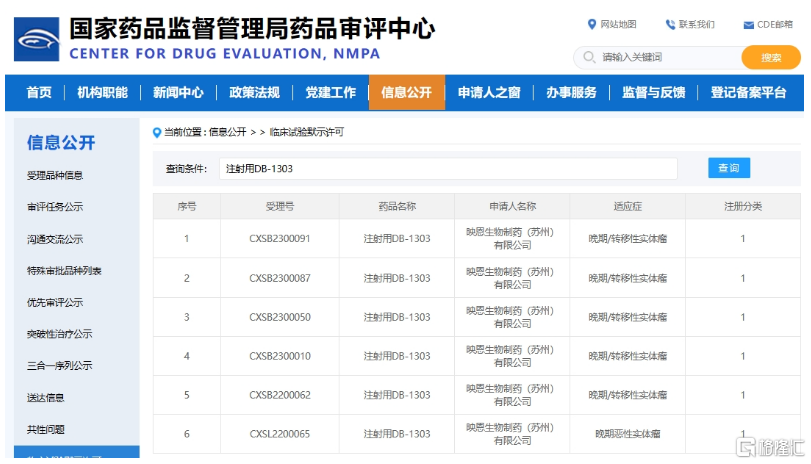Select acceptance number CXSB2300087
The height and width of the screenshot is (464, 811).
click(280, 278)
